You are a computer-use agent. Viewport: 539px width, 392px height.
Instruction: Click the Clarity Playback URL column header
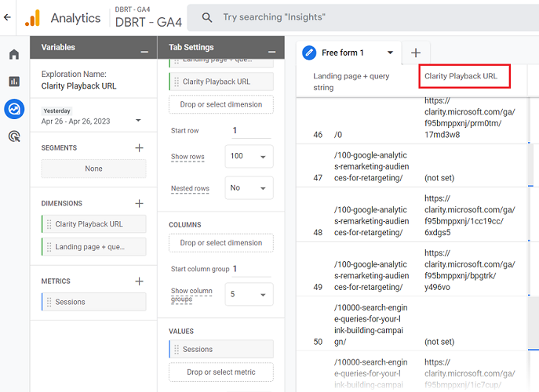click(461, 76)
